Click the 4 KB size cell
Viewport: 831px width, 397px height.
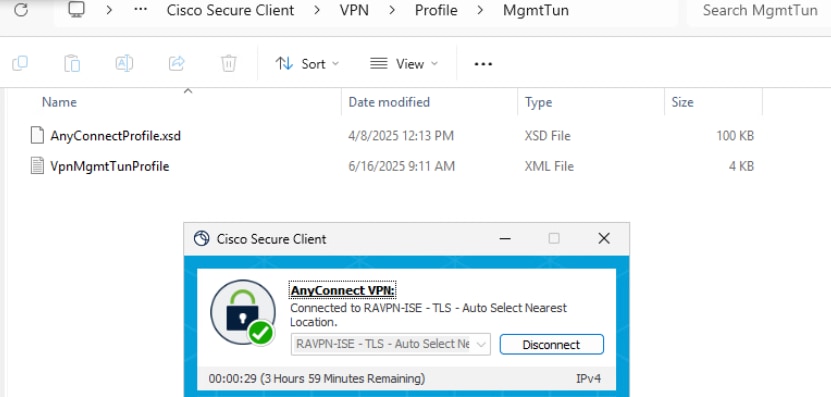click(x=741, y=166)
